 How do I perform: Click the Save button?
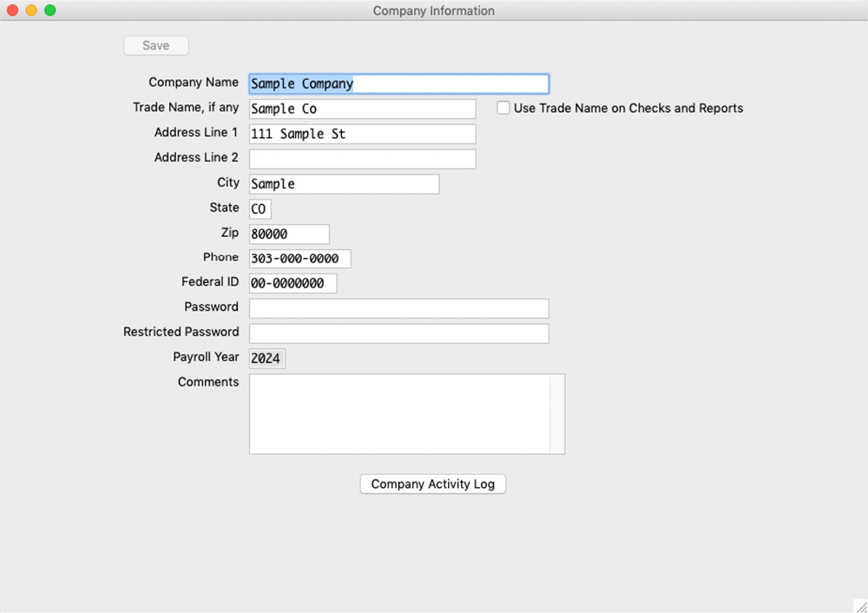point(155,45)
